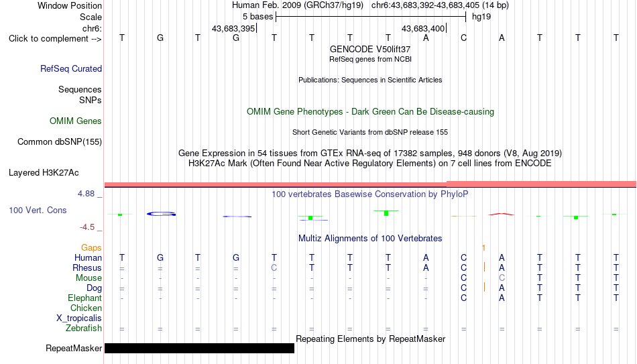The height and width of the screenshot is (364, 637).
Task: Click the 43,683,395 ruler position marker
Action: 233,28
